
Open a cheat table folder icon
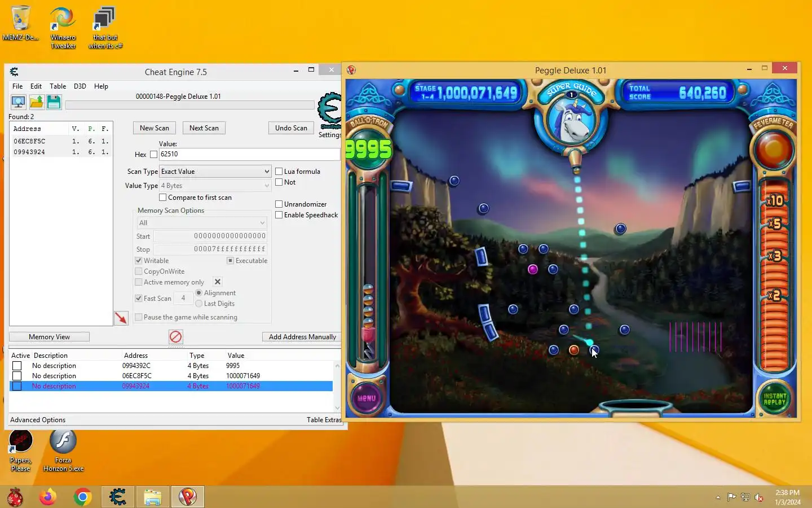coord(36,102)
